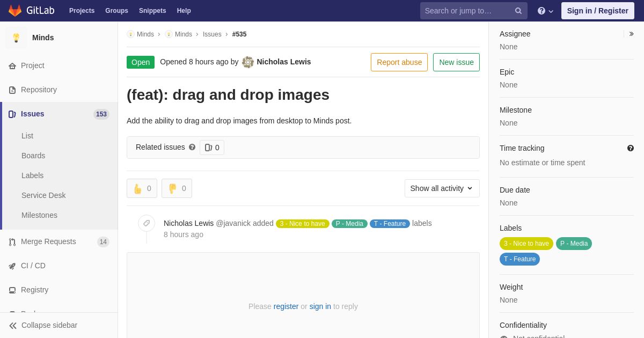Viewport: 644px width, 338px height.
Task: Click the search magnifier icon
Action: pyautogui.click(x=518, y=11)
